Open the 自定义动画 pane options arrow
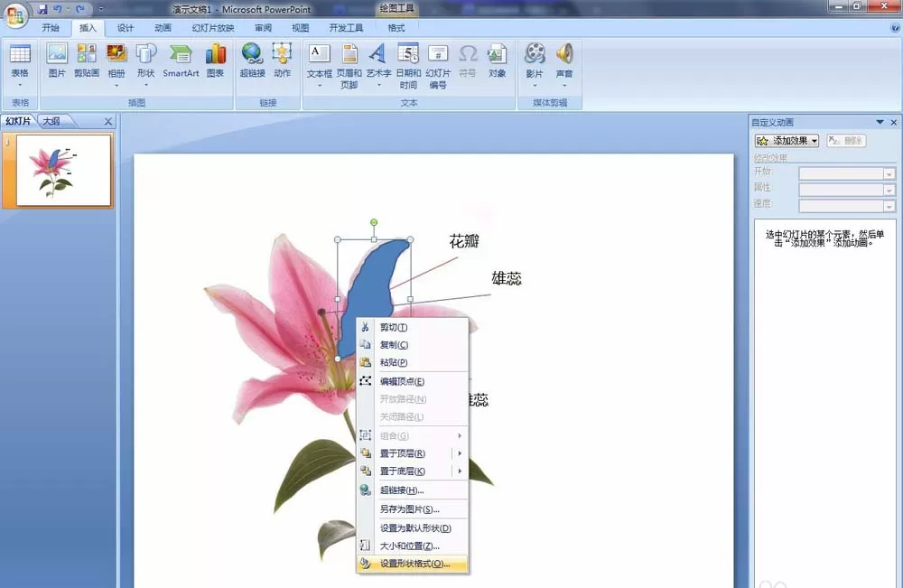Image resolution: width=903 pixels, height=588 pixels. coord(880,122)
